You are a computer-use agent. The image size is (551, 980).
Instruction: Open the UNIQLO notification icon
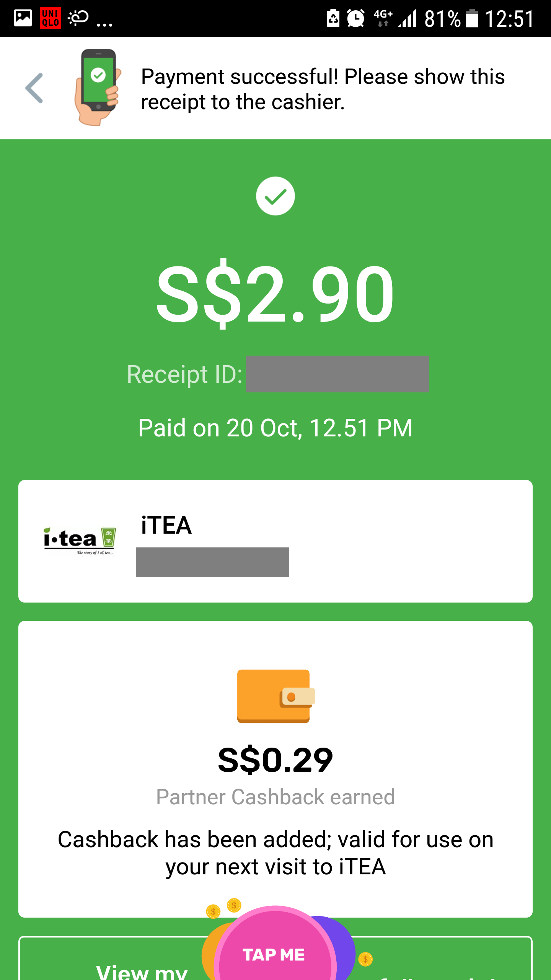point(50,18)
